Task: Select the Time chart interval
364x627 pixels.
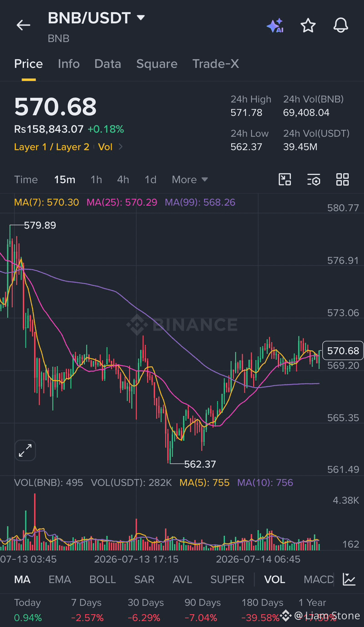Action: 26,180
